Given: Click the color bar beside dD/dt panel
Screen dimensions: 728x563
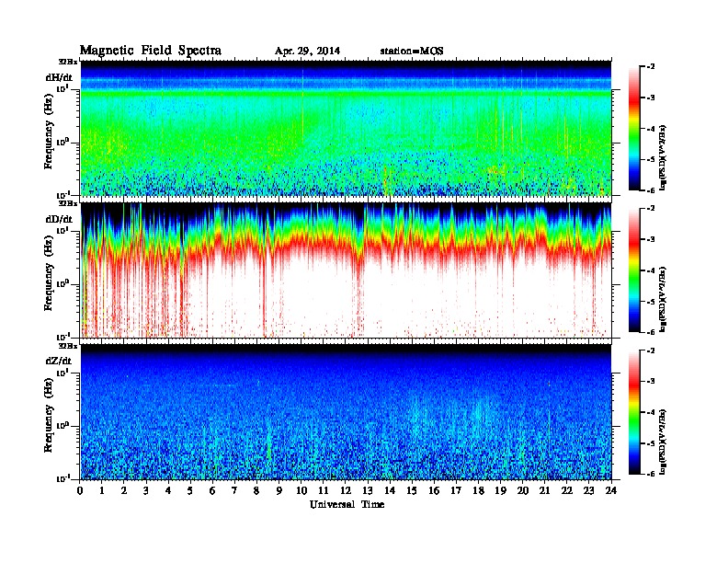Looking at the screenshot, I should pos(633,270).
